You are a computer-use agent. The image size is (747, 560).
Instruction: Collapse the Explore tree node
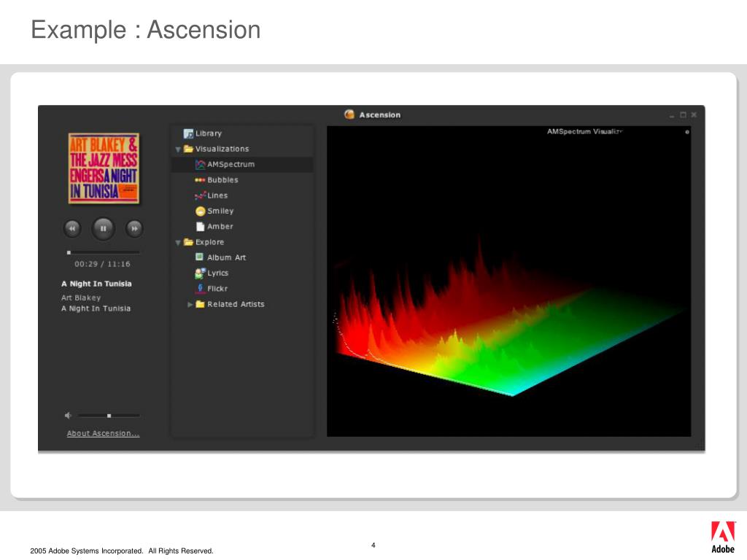pyautogui.click(x=178, y=243)
